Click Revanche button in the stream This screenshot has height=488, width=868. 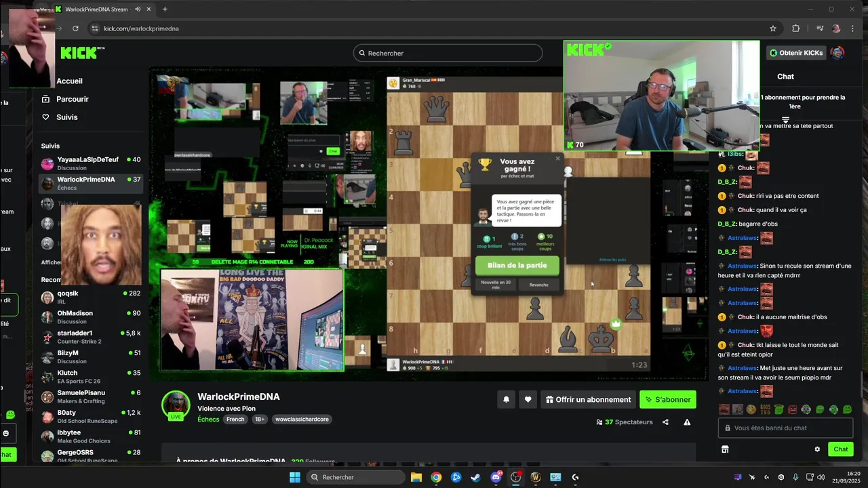[538, 285]
